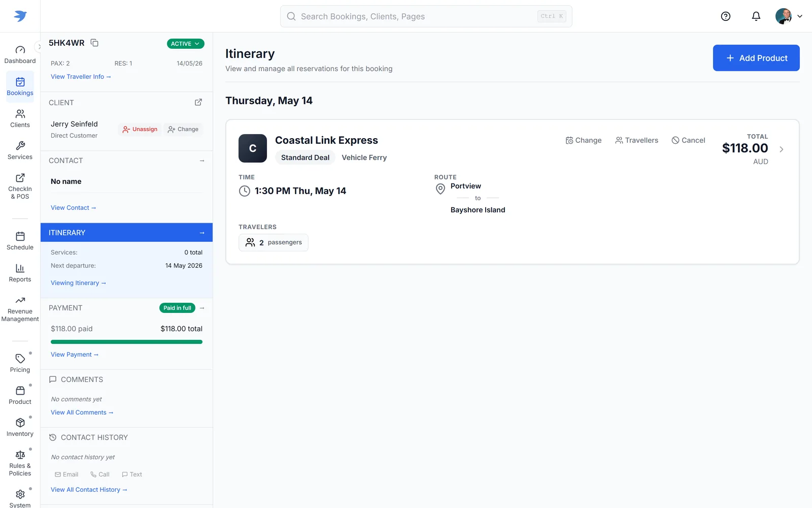This screenshot has width=812, height=508.
Task: Click Vehicle Ferry label
Action: point(364,157)
